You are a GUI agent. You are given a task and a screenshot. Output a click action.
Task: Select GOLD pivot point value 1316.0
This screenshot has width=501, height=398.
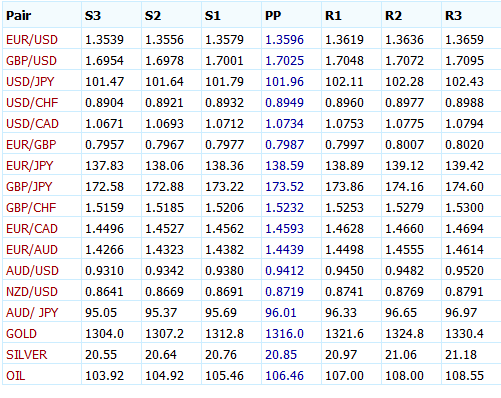coord(284,334)
